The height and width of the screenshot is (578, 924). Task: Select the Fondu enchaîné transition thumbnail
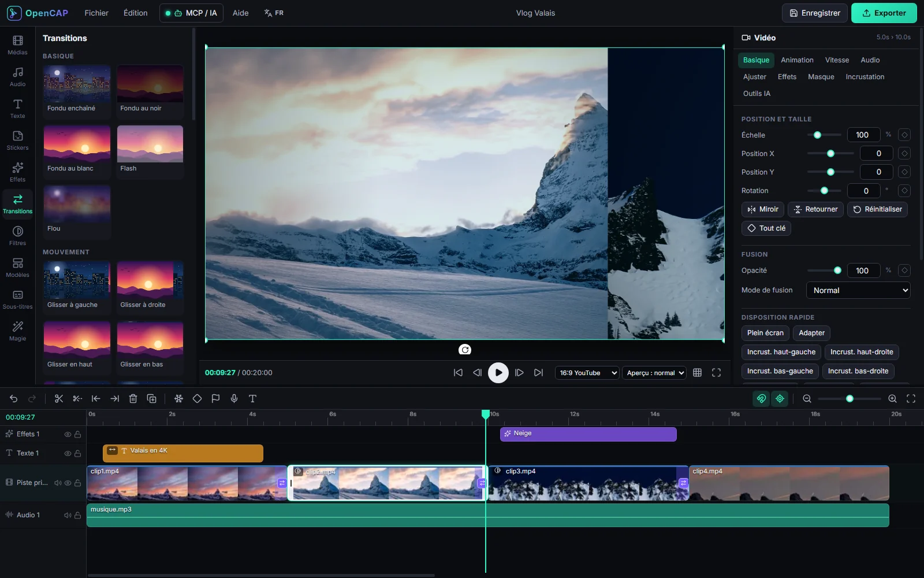click(x=77, y=92)
